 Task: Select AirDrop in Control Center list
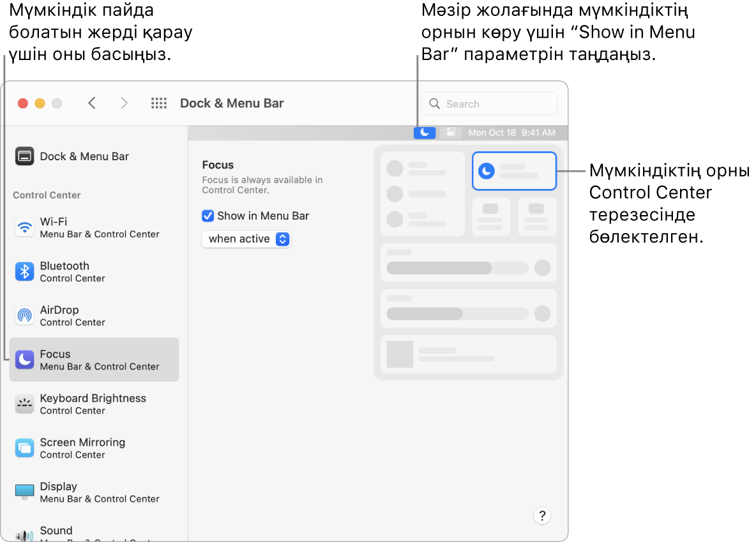24,315
